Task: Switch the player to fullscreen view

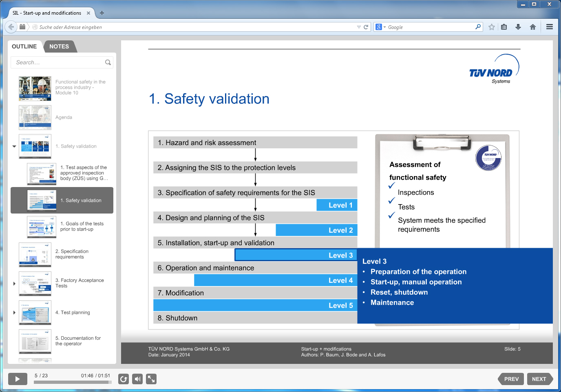Action: [x=151, y=379]
